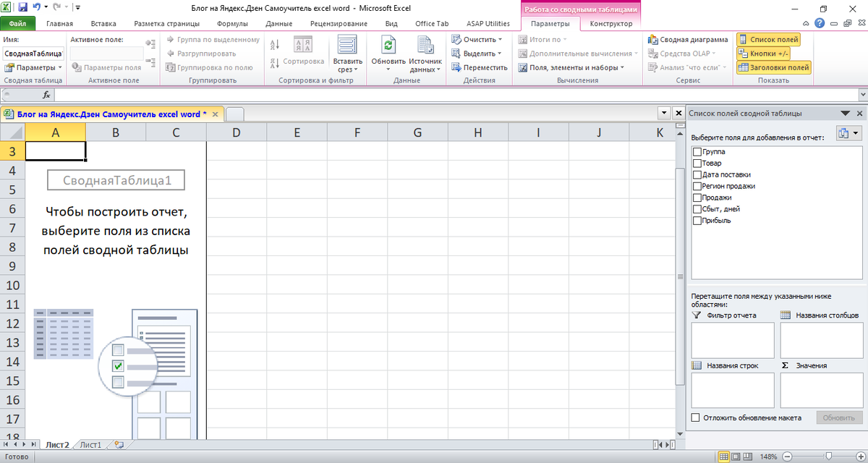Image resolution: width=868 pixels, height=463 pixels.
Task: Open the Файл tab
Action: (x=17, y=23)
